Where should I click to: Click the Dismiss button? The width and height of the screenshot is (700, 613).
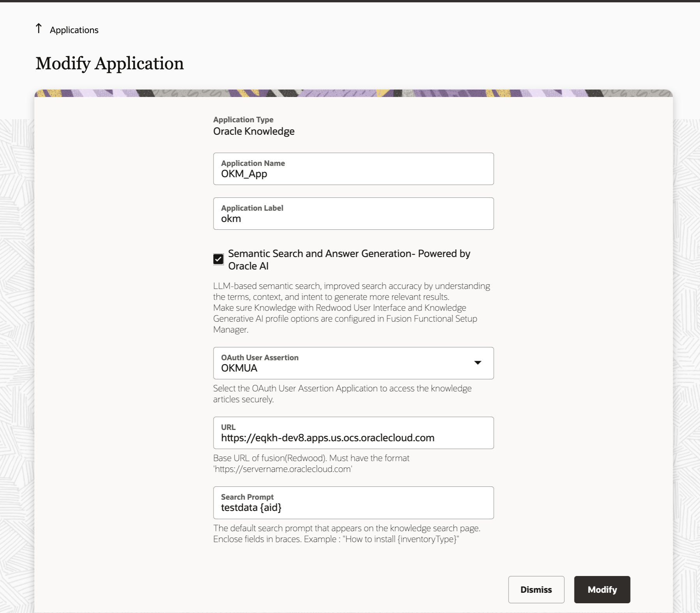[x=536, y=590]
